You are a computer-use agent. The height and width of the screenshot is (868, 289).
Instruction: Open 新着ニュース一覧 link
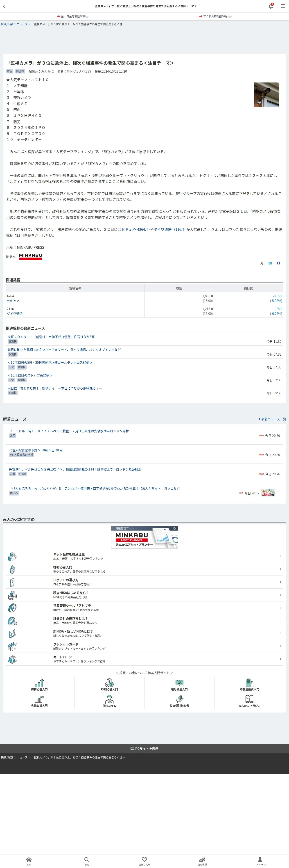point(272,419)
